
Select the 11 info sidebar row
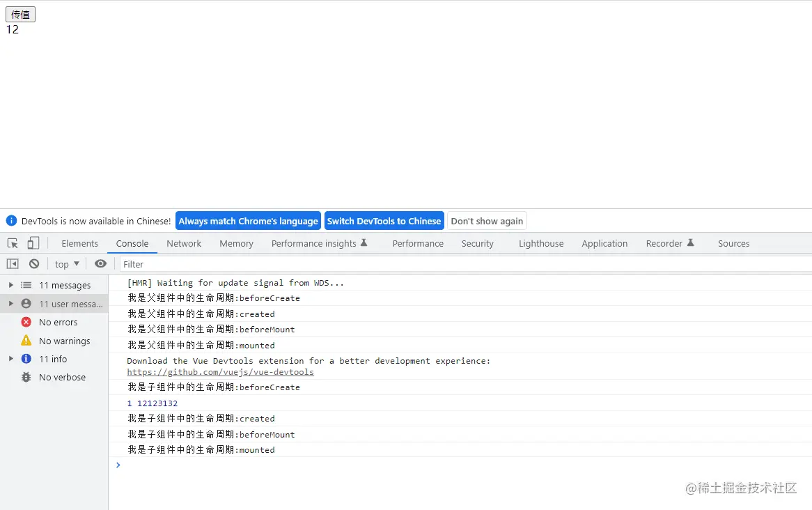tap(54, 359)
